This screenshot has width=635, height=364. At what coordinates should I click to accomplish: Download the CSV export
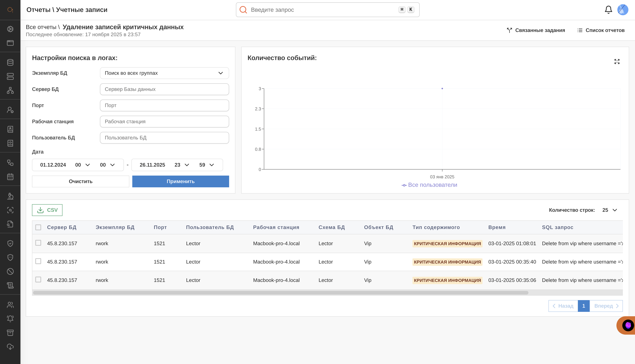pyautogui.click(x=47, y=210)
